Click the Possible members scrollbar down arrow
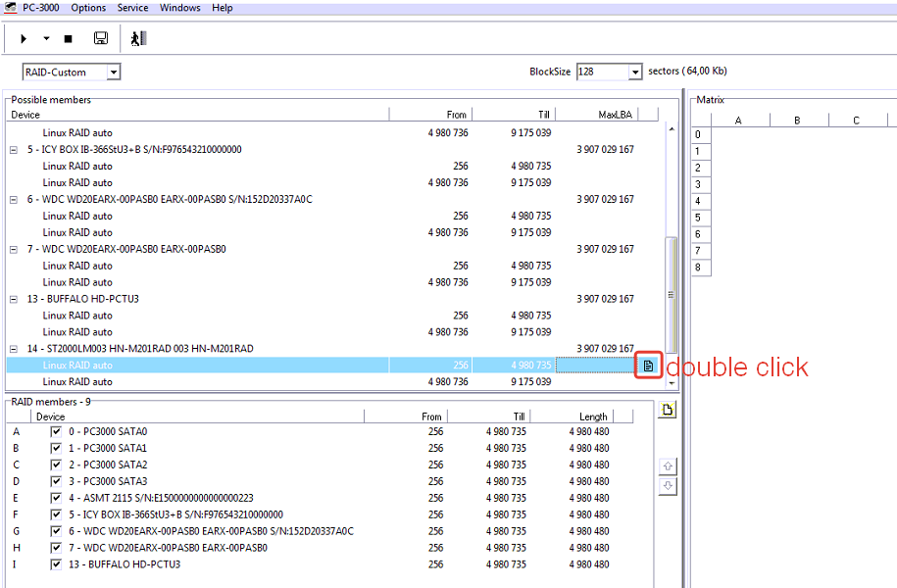 (x=672, y=383)
